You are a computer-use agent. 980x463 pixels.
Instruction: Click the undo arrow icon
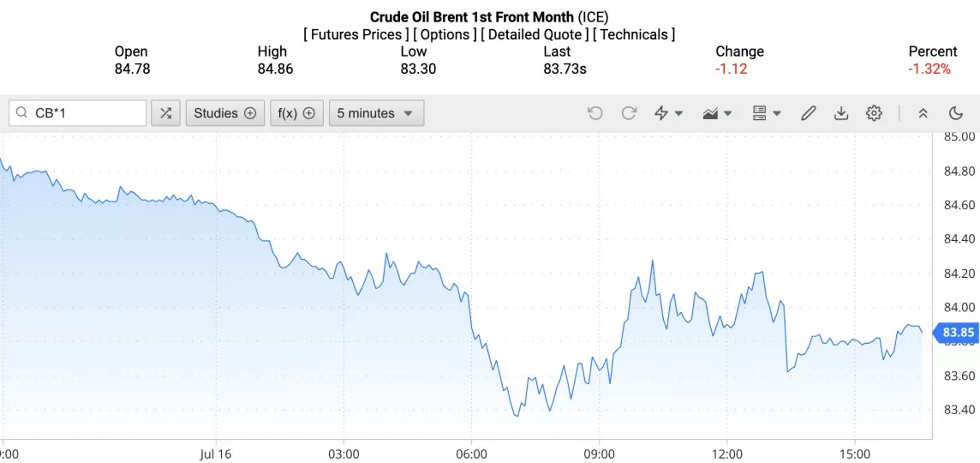click(x=595, y=113)
